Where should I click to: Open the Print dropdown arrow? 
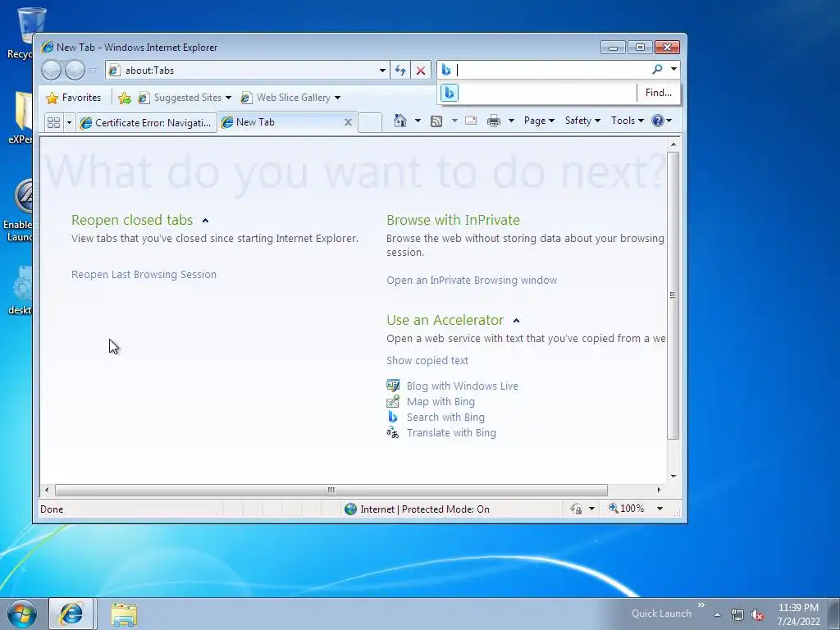point(511,121)
